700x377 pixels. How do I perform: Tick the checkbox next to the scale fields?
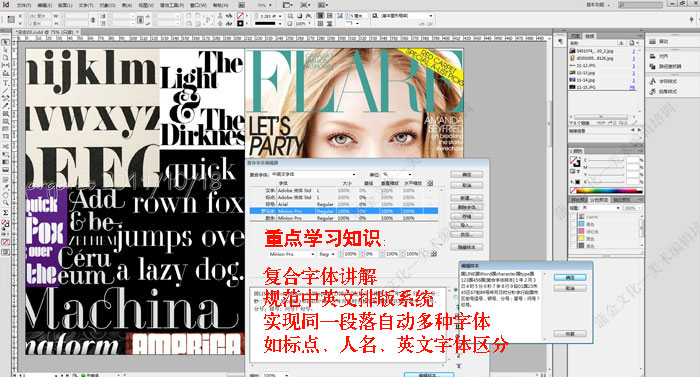[x=425, y=254]
